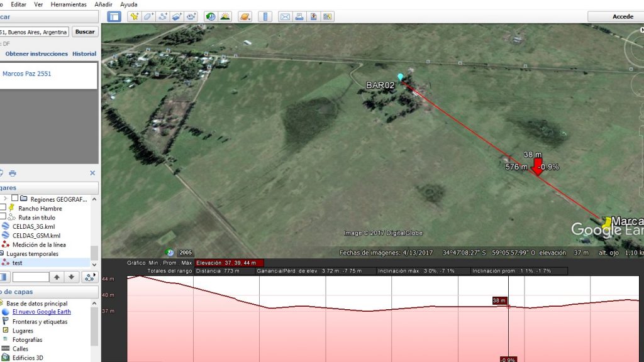Select Base de datos principal layer
644x362 pixels.
coord(36,304)
